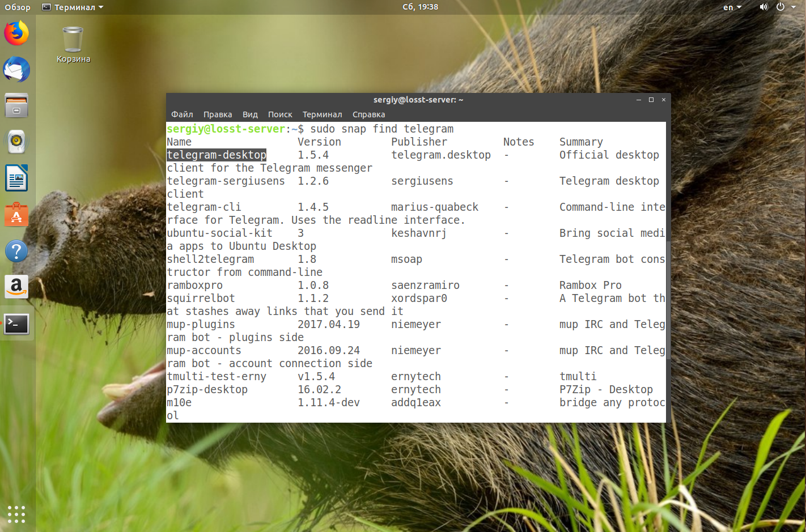The height and width of the screenshot is (532, 806).
Task: Open the Вид menu
Action: click(x=250, y=114)
